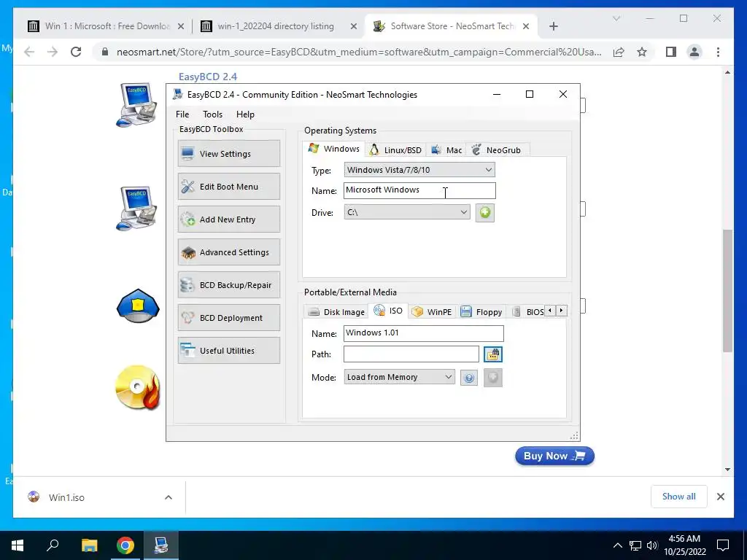Expand the Type dropdown Windows Vista/7/8/10
Image resolution: width=747 pixels, height=560 pixels.
point(419,169)
